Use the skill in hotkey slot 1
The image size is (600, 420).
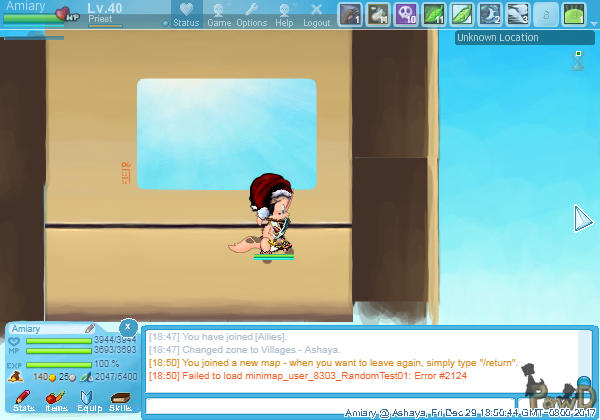pyautogui.click(x=349, y=14)
